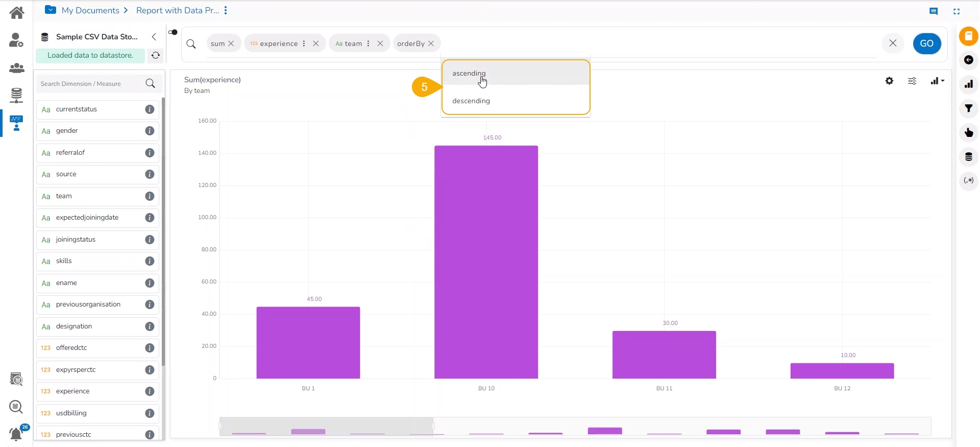Open the My Documents folder dropdown icon
980x447 pixels.
(x=50, y=10)
